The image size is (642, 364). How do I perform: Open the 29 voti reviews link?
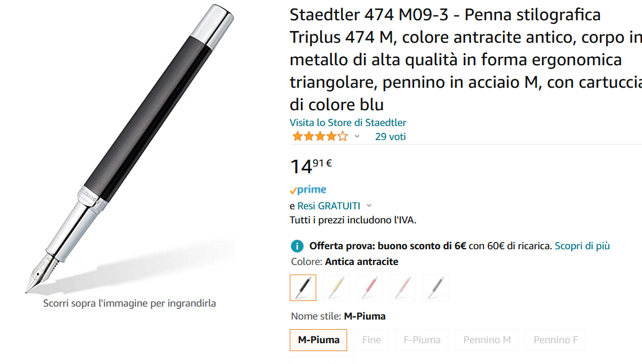pos(390,137)
